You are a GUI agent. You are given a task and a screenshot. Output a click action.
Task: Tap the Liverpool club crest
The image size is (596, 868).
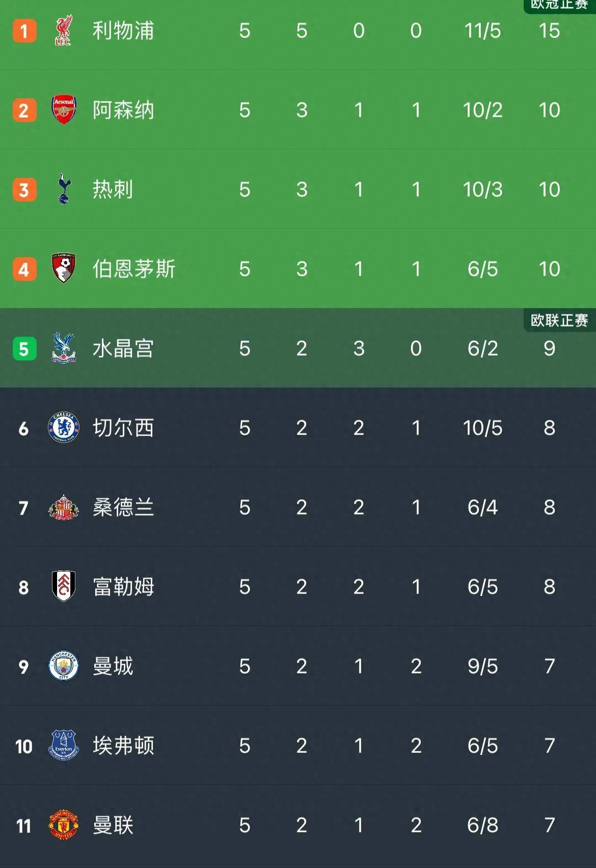tap(64, 31)
